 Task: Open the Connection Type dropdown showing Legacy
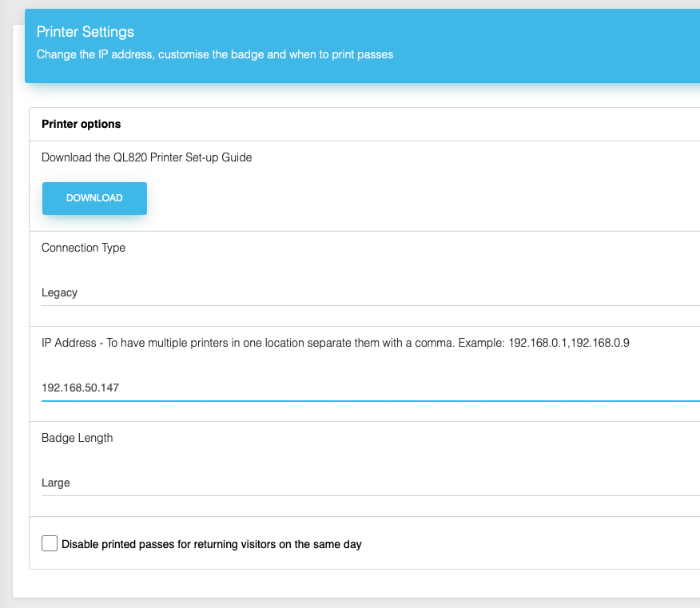(x=371, y=293)
